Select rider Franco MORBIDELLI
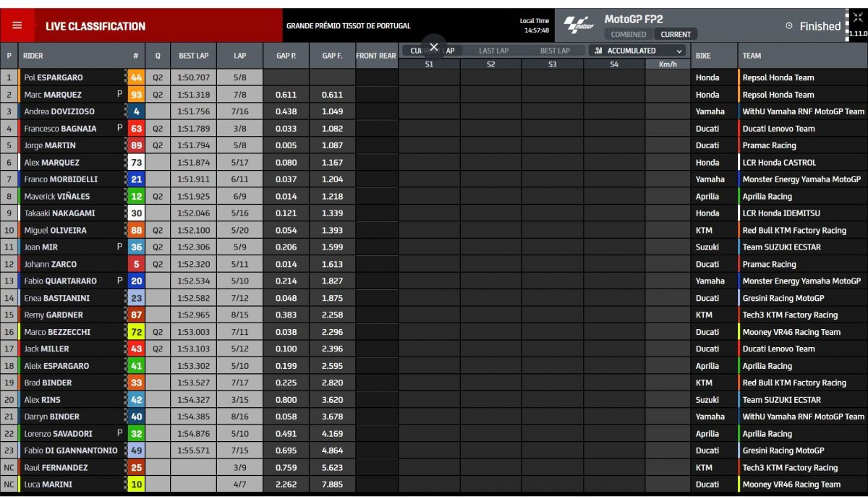 click(x=61, y=179)
